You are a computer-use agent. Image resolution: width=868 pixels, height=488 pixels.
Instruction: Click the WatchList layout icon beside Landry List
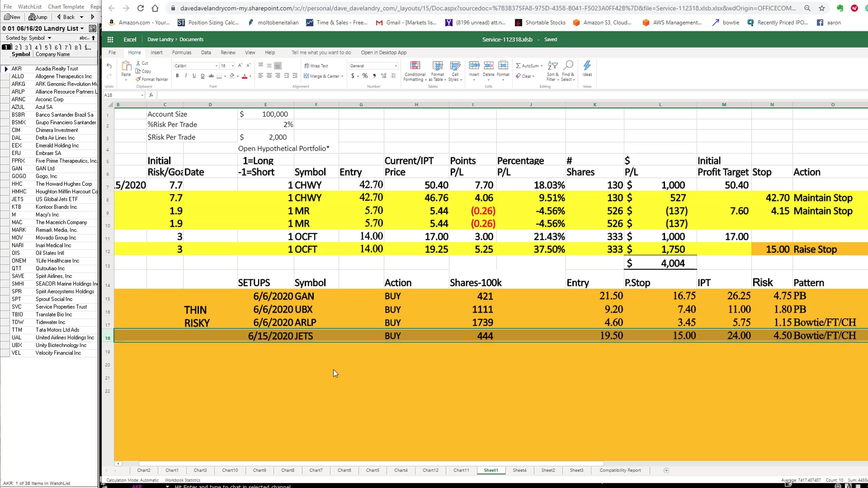click(x=93, y=28)
